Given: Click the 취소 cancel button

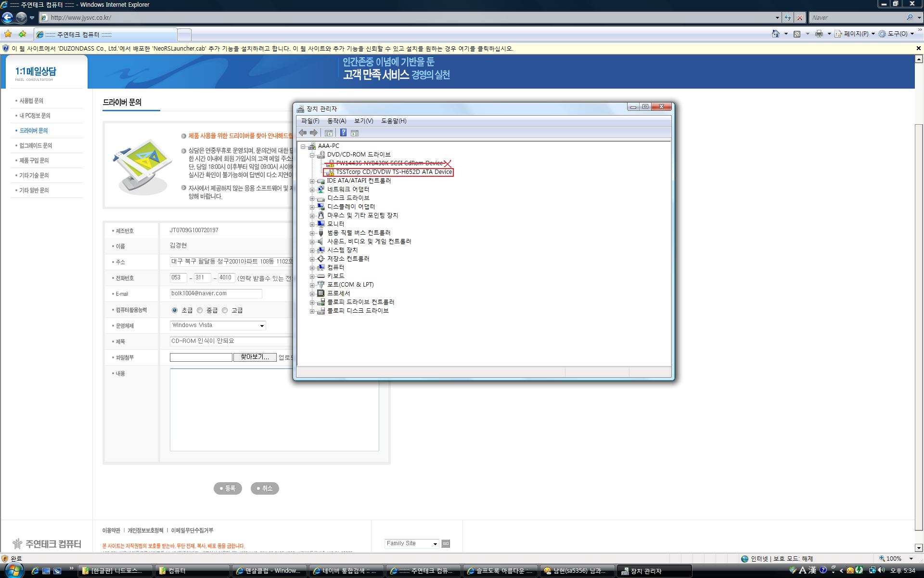Looking at the screenshot, I should 265,488.
